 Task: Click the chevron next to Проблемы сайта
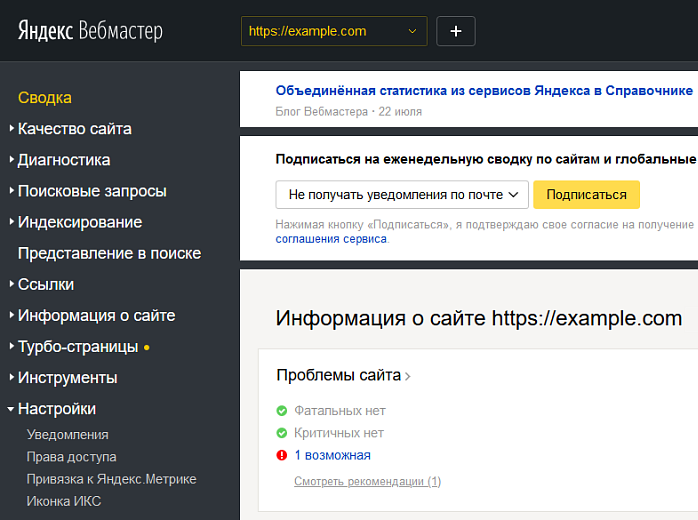[407, 377]
